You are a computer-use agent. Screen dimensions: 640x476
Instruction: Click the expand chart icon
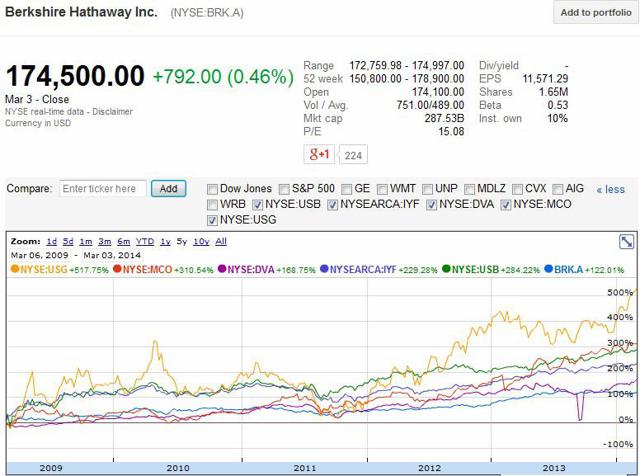click(626, 242)
